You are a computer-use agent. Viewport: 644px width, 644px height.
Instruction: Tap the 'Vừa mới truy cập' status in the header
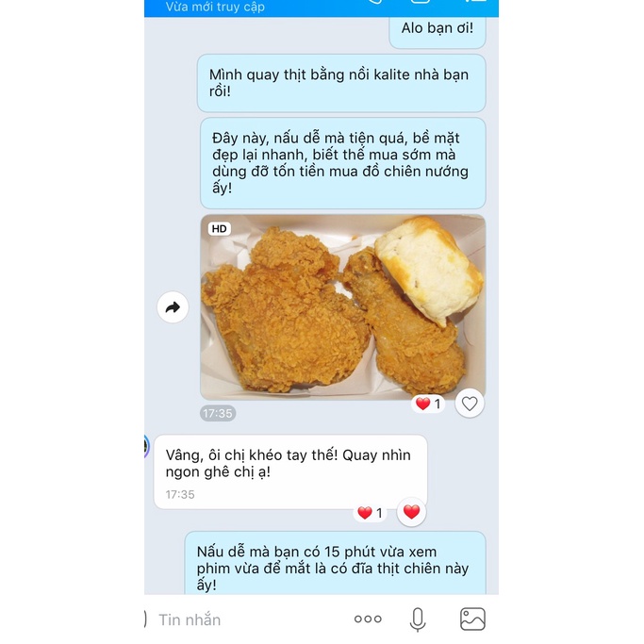[x=215, y=7]
